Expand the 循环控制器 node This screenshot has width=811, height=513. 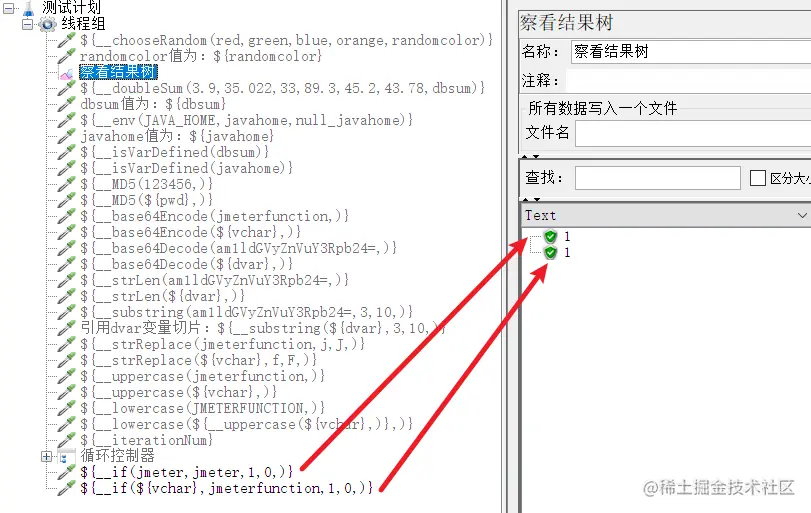click(x=47, y=456)
